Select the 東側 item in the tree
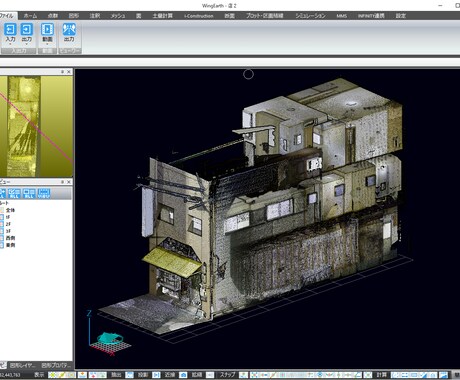Screen dimensions: 460x380 pos(10,245)
